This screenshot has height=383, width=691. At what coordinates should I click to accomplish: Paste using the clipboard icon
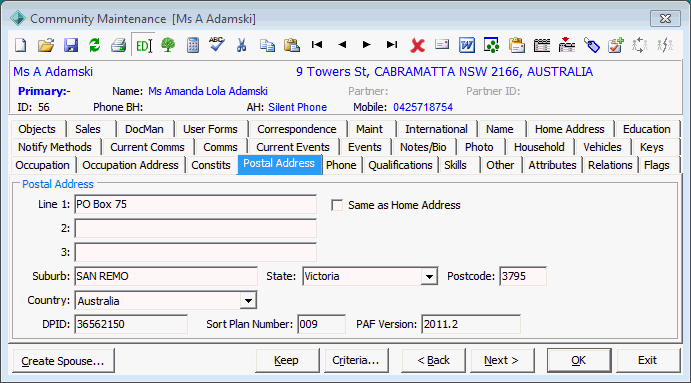pyautogui.click(x=291, y=45)
